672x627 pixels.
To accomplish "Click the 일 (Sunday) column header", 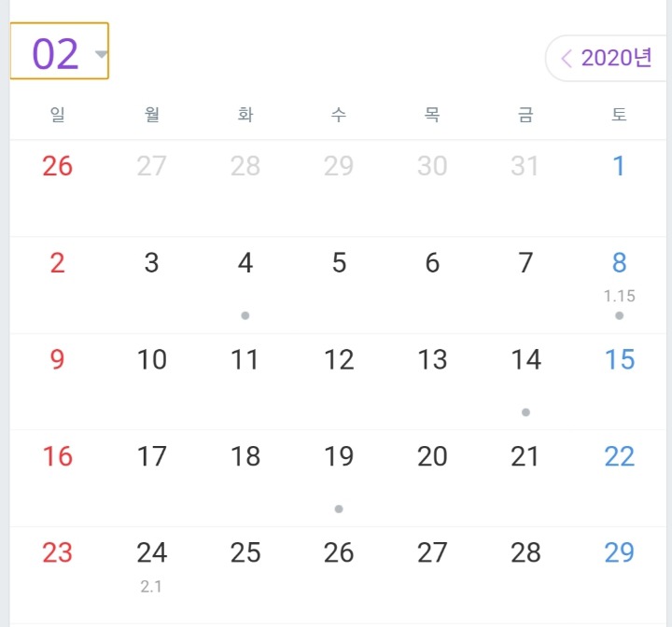I will pos(58,115).
